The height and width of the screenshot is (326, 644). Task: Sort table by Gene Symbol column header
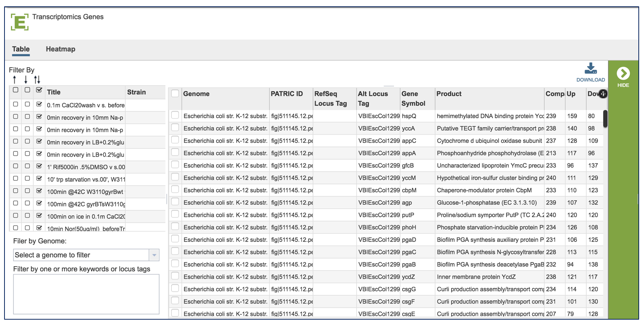coord(413,99)
